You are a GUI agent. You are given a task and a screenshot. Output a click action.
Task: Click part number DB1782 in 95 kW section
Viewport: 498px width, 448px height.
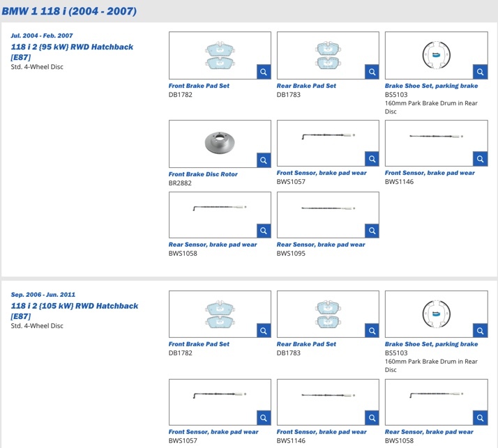pyautogui.click(x=181, y=95)
